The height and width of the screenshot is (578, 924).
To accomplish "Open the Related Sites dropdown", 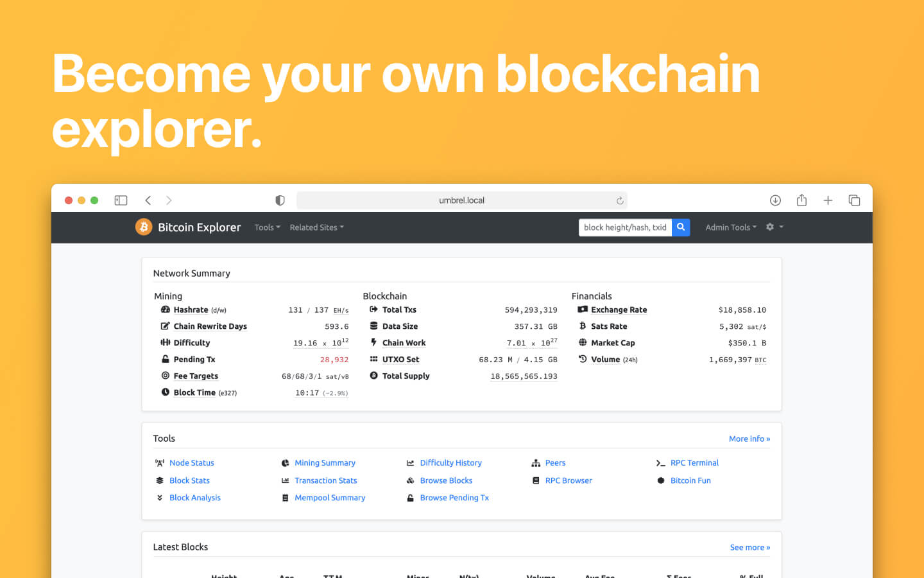I will pos(316,227).
